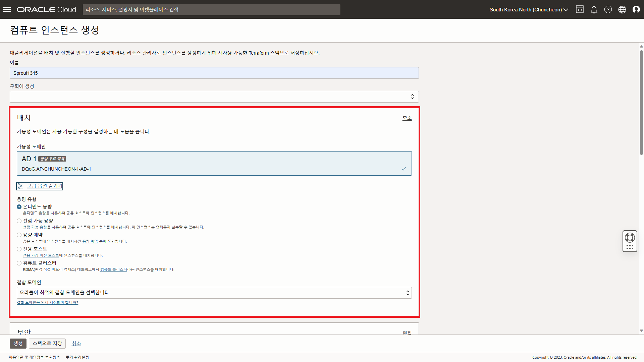Viewport: 644px width, 362px height.
Task: Open Cloud Shell developer tools icon
Action: (580, 9)
